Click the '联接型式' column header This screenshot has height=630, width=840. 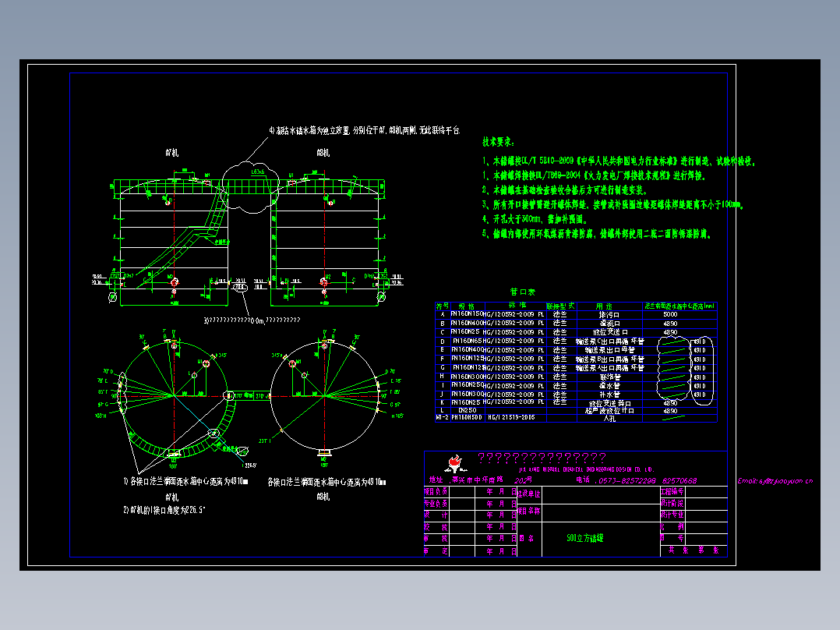560,306
